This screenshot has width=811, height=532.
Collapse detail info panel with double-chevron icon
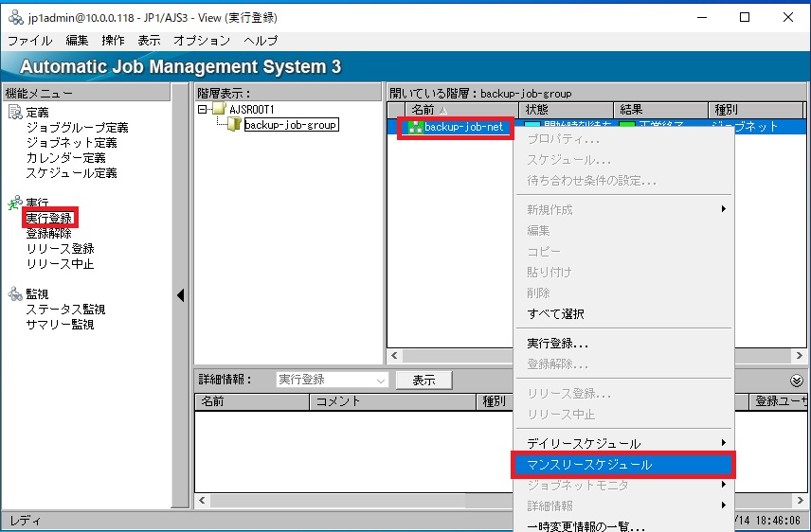click(x=797, y=381)
